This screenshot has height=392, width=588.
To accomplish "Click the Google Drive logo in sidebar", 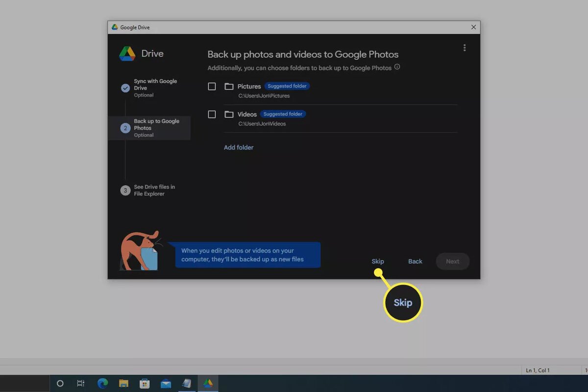I will [127, 53].
